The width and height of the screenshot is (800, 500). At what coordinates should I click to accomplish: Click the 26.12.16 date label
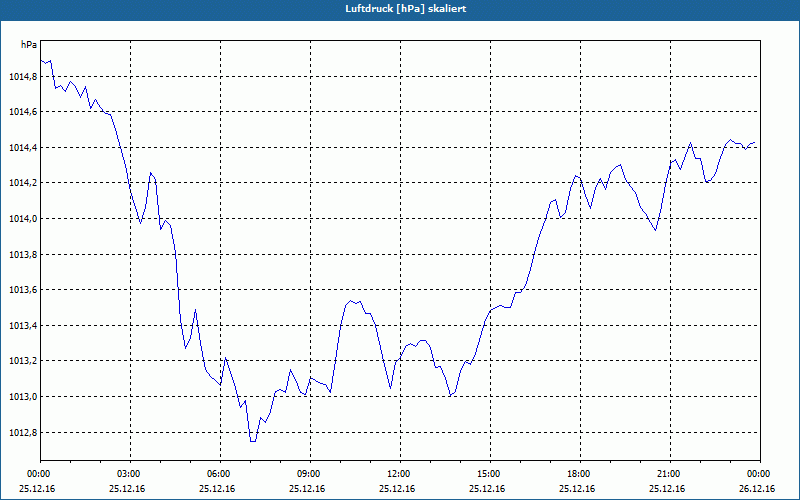[757, 488]
